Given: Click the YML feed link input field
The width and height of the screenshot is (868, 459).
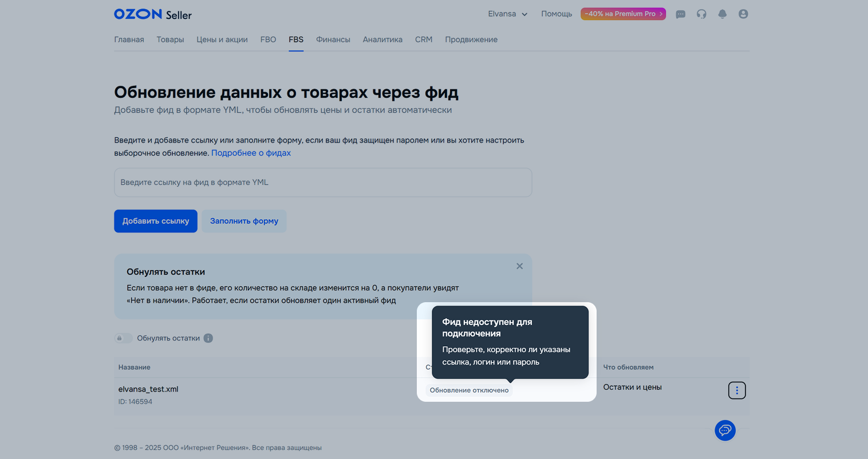Looking at the screenshot, I should 323,183.
